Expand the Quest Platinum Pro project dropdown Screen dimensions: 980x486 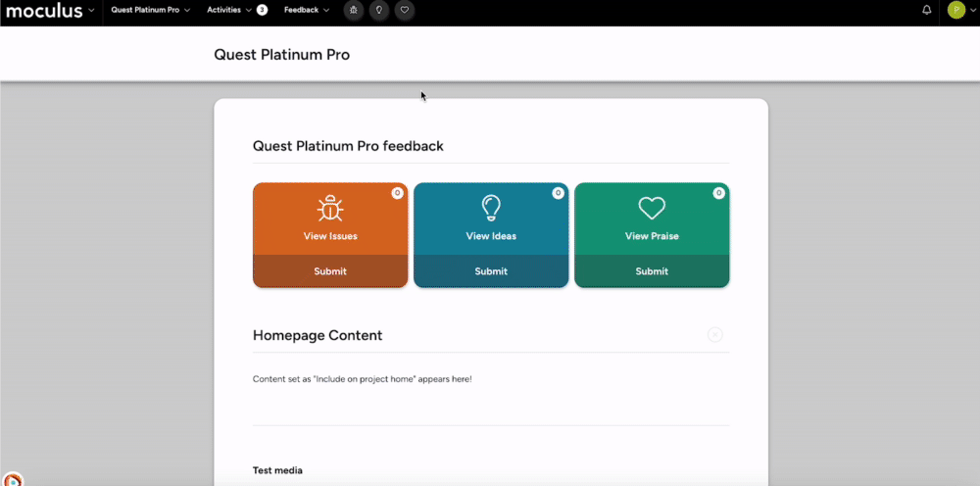pyautogui.click(x=150, y=10)
